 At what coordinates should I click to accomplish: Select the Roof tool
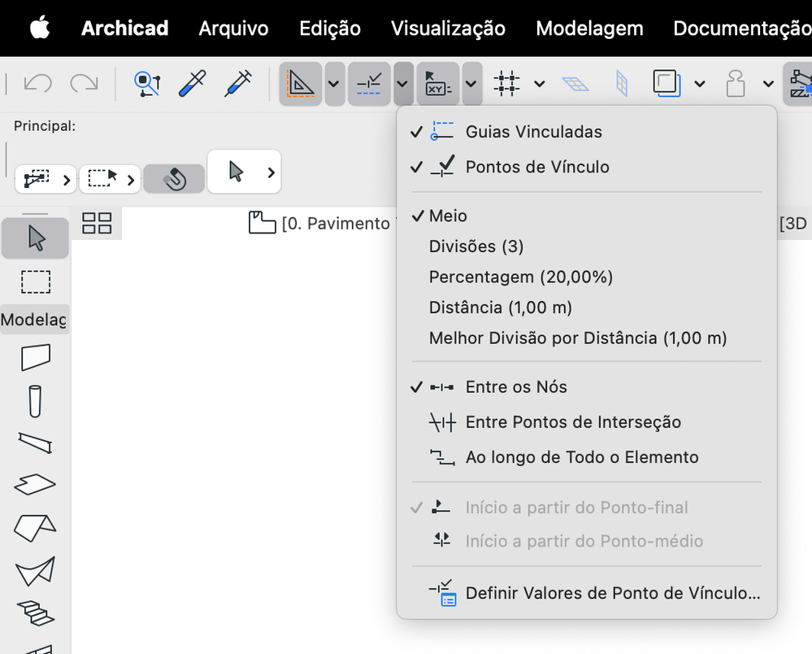click(35, 528)
